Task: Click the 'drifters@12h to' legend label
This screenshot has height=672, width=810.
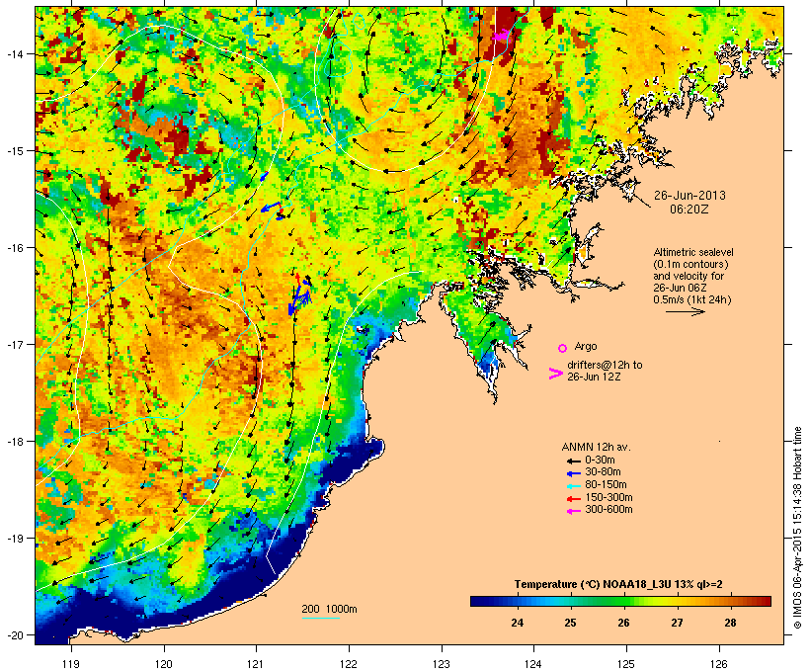Action: coord(605,365)
